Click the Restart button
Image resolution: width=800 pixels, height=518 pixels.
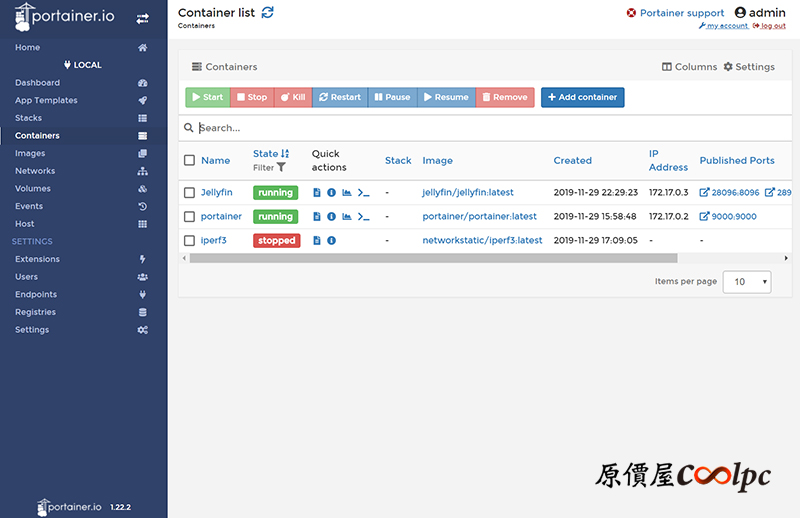(340, 97)
